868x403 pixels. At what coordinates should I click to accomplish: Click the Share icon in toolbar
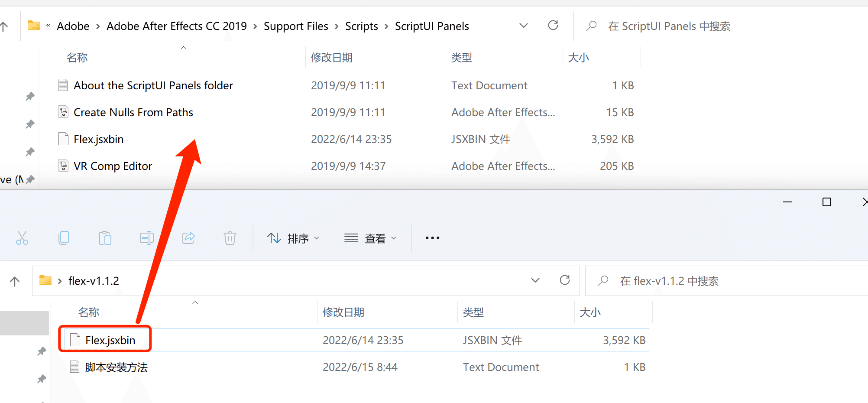(188, 238)
